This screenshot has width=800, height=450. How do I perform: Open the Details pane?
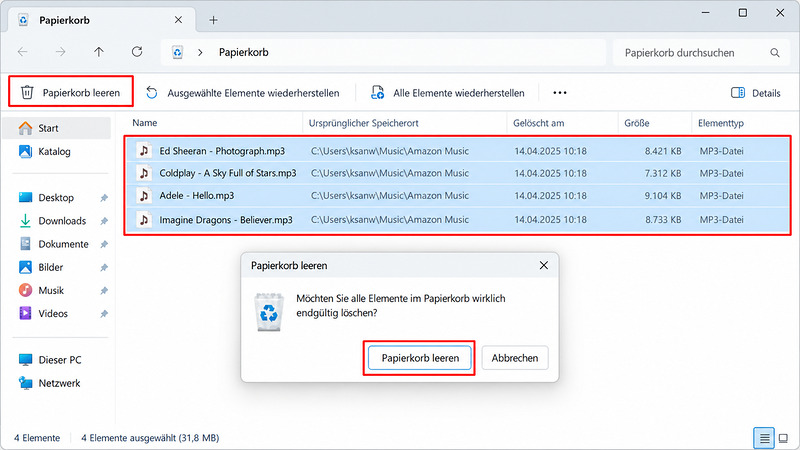tap(755, 93)
